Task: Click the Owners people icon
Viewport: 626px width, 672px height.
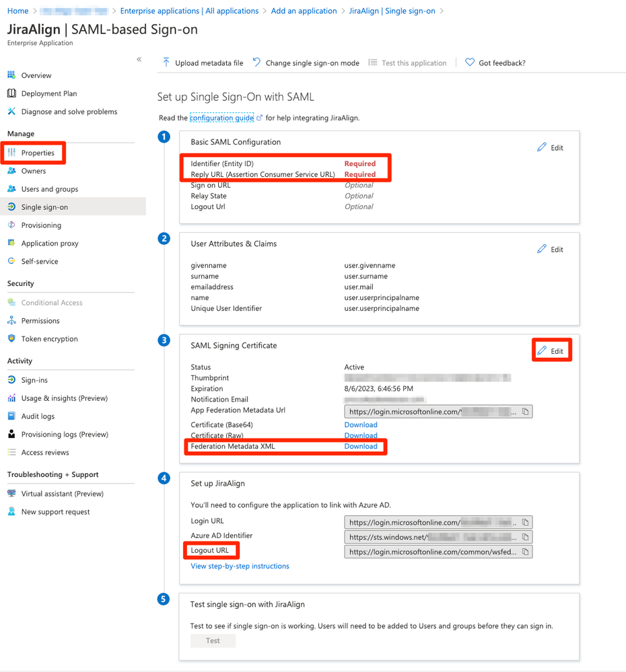Action: [x=11, y=171]
